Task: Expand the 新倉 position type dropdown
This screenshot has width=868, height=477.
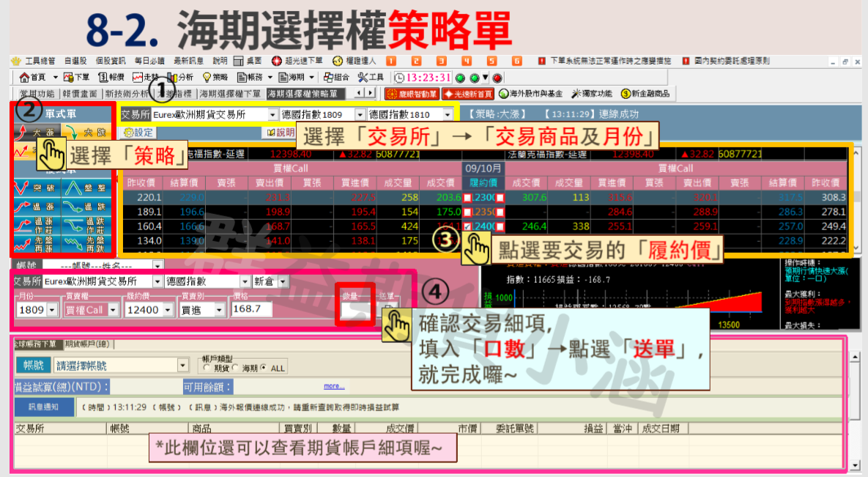Action: coord(283,281)
